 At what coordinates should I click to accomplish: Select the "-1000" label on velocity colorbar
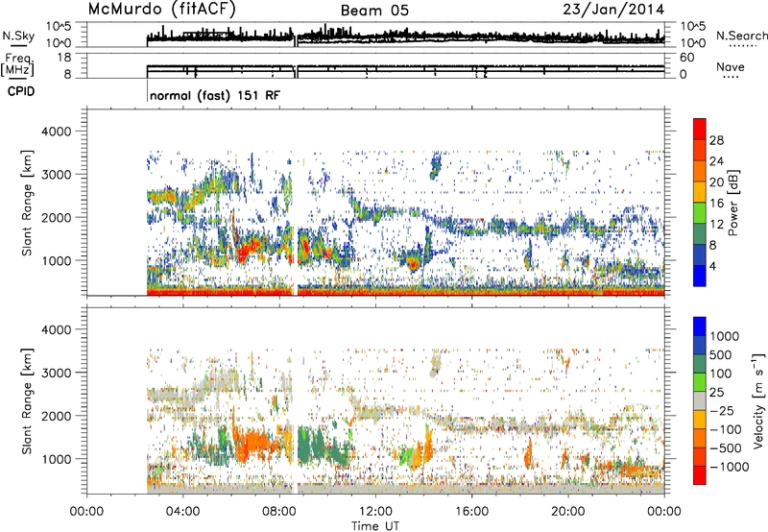point(729,467)
